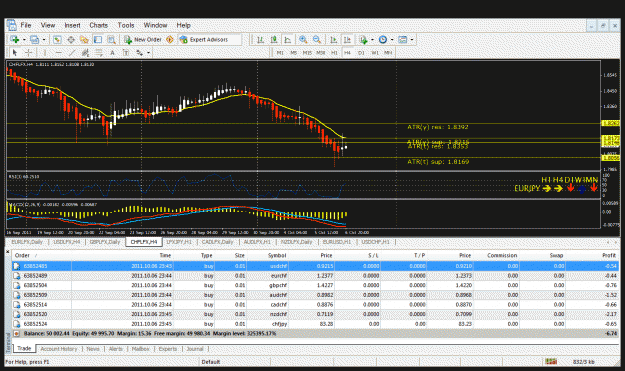Image resolution: width=625 pixels, height=371 pixels.
Task: Launch MetaEditor from the toolbar icon
Action: pyautogui.click(x=170, y=39)
